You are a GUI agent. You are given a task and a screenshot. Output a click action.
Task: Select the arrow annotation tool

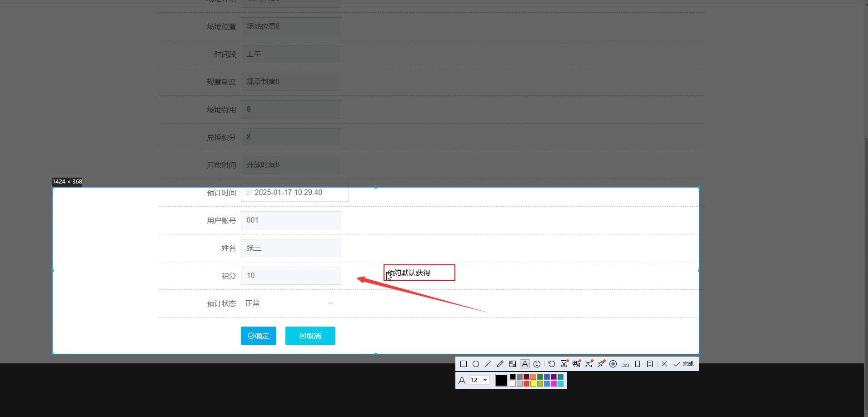click(488, 364)
